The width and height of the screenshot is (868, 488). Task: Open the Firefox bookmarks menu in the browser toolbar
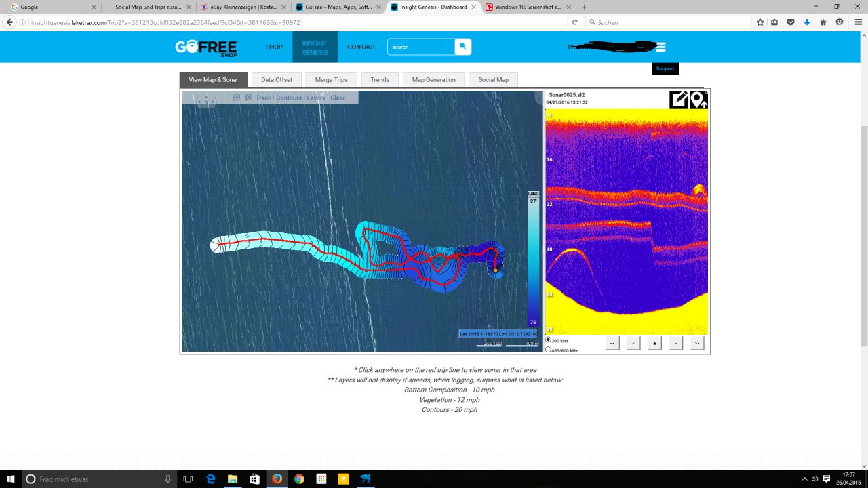click(774, 22)
